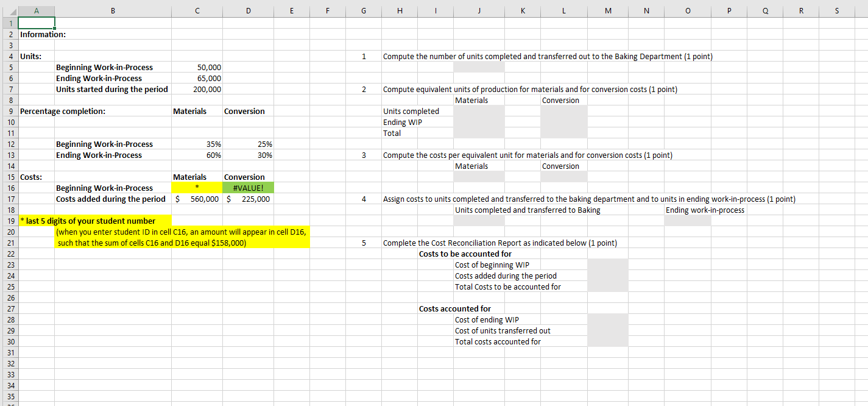Click the $ 560,000 materials cost cell

pyautogui.click(x=197, y=199)
